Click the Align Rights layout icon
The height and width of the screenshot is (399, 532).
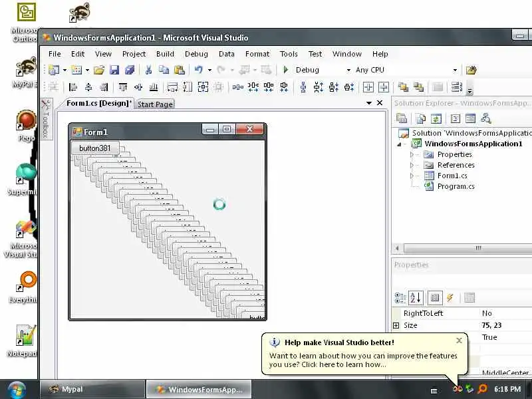point(104,87)
